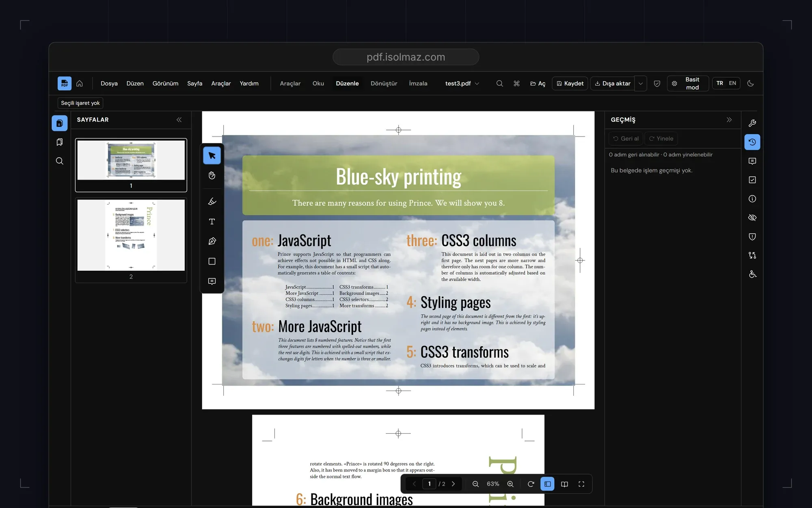Image resolution: width=812 pixels, height=508 pixels.
Task: Open the command palette icon
Action: tap(516, 83)
